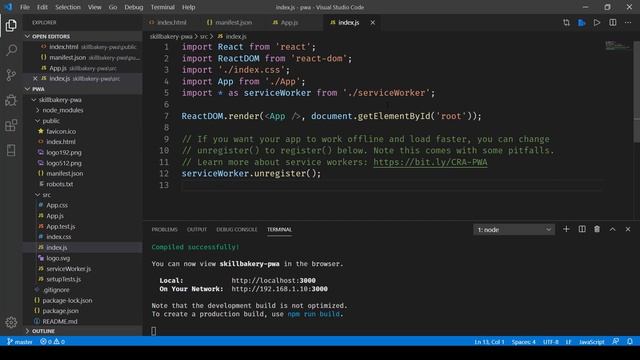Click the compare changes icon in editor toolbar
This screenshot has height=360, width=640.
coord(566,23)
